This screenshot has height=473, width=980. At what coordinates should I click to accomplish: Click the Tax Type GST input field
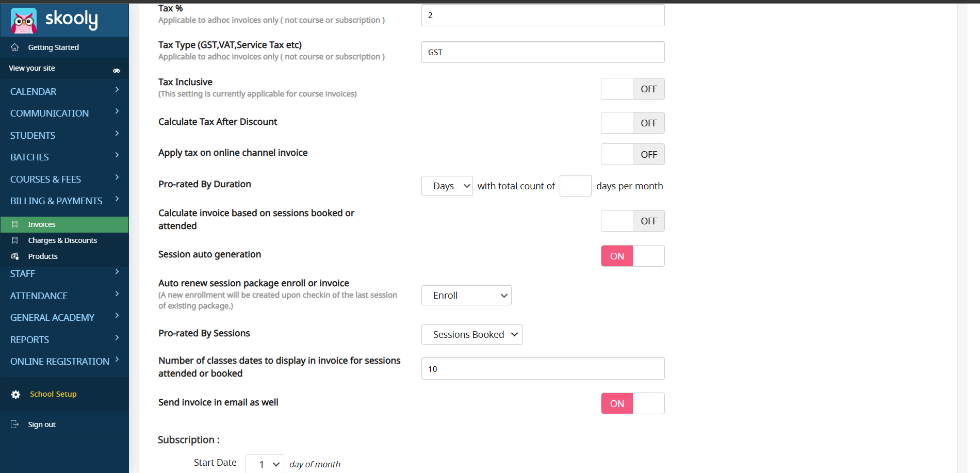click(543, 53)
